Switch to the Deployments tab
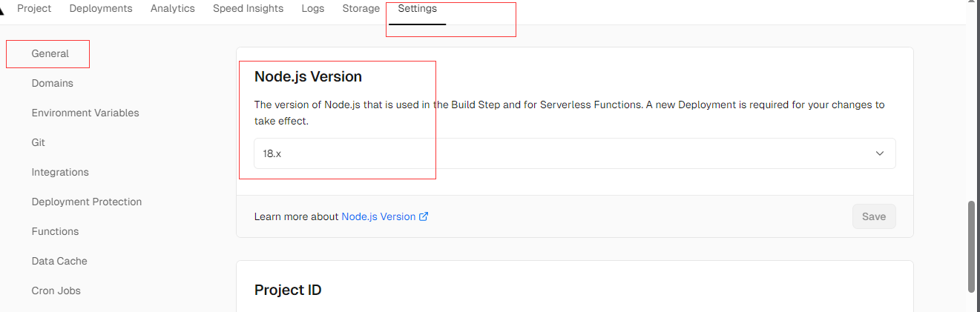 101,9
